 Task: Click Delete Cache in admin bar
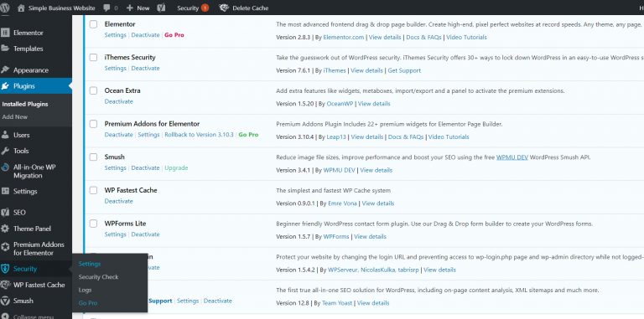(251, 8)
